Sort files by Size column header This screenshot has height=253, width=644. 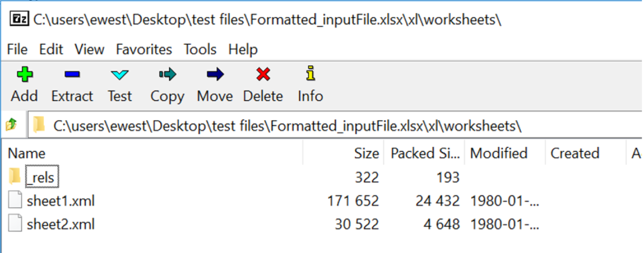(366, 153)
